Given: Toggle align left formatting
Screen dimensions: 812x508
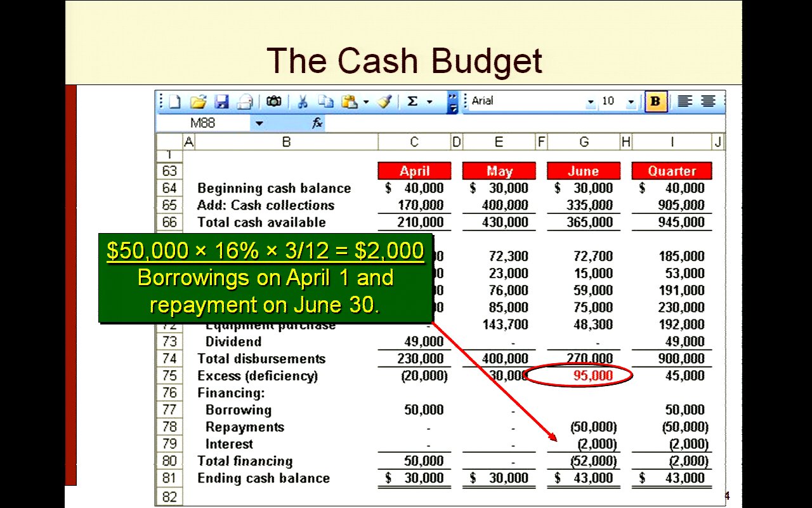Looking at the screenshot, I should (x=684, y=102).
